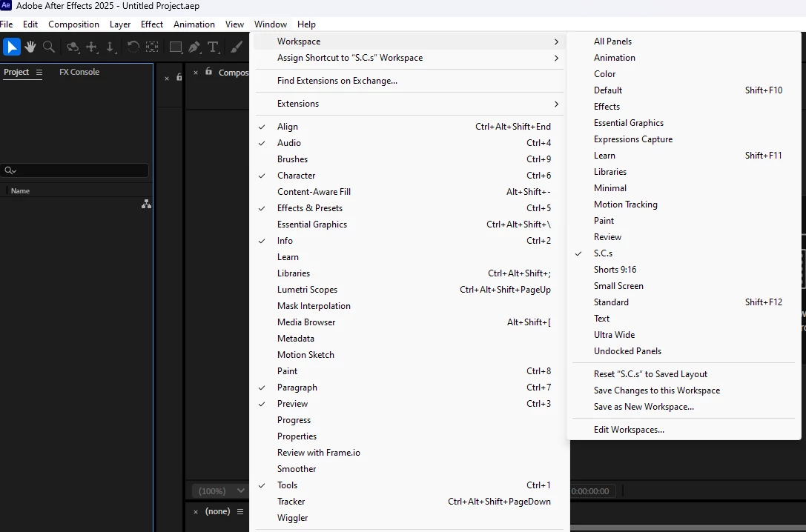Select the Rotation tool
806x532 pixels.
pos(133,47)
